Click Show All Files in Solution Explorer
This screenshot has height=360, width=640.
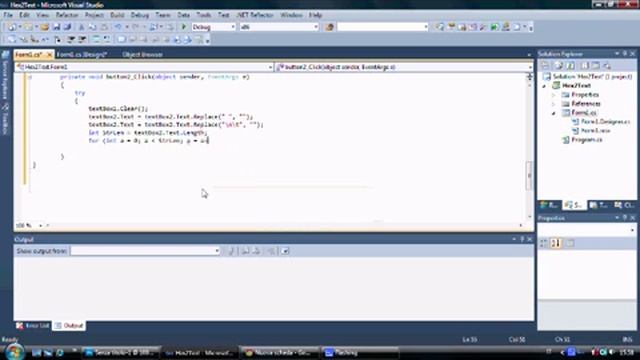click(x=558, y=66)
